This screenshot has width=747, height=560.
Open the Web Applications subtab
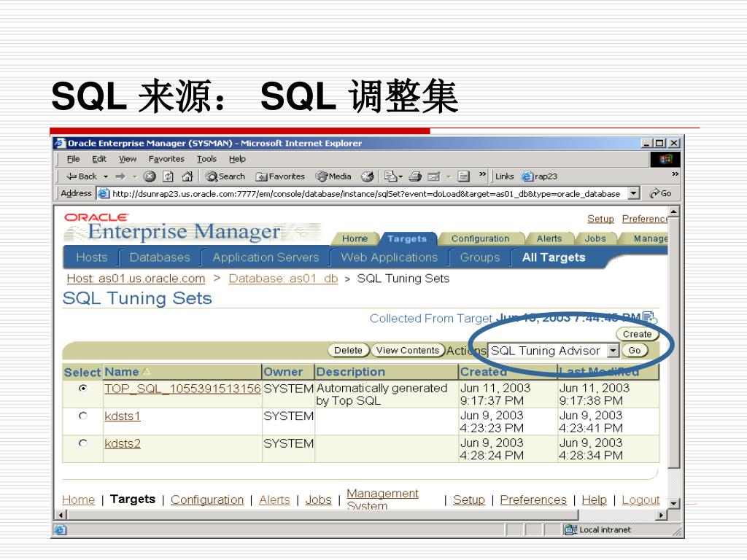[x=390, y=257]
